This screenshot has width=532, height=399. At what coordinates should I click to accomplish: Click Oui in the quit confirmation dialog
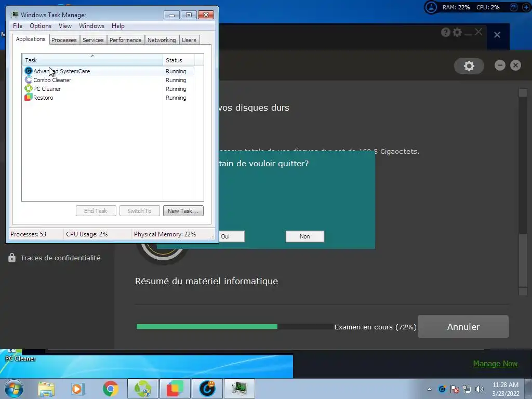pyautogui.click(x=231, y=236)
